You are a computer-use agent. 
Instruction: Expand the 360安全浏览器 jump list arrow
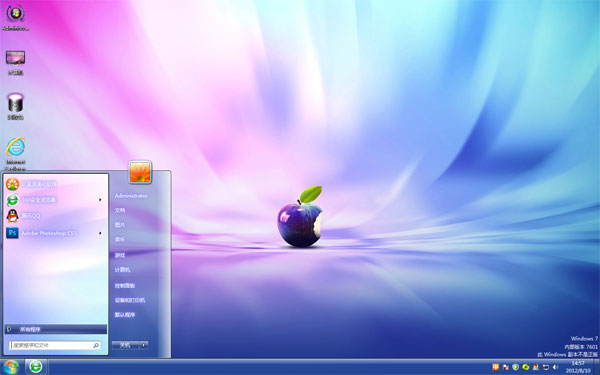[x=100, y=200]
